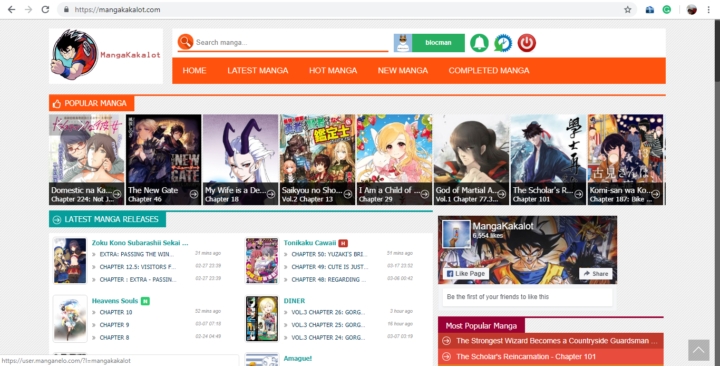Screen dimensions: 720x366
Task: Open notifications via the green bell icon
Action: (x=479, y=43)
